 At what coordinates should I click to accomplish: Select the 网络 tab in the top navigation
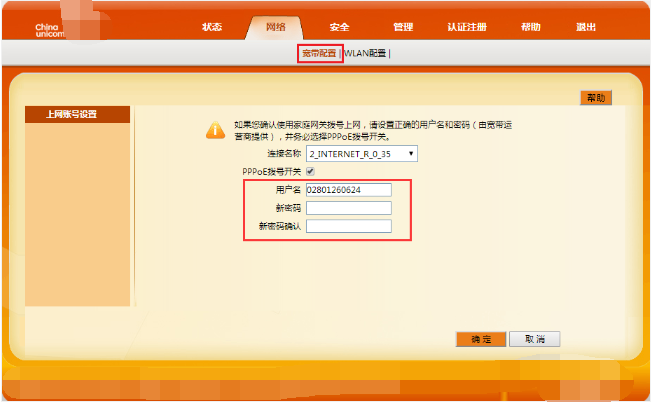pyautogui.click(x=274, y=27)
